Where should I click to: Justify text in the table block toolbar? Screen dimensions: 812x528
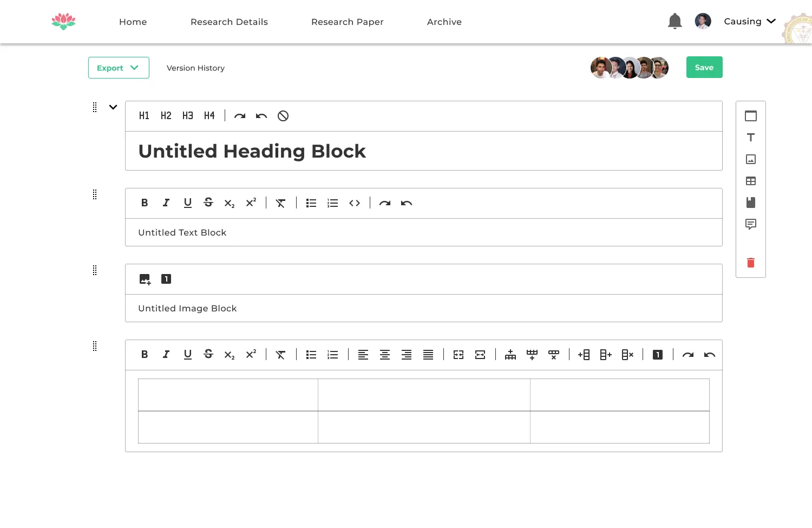pyautogui.click(x=428, y=355)
